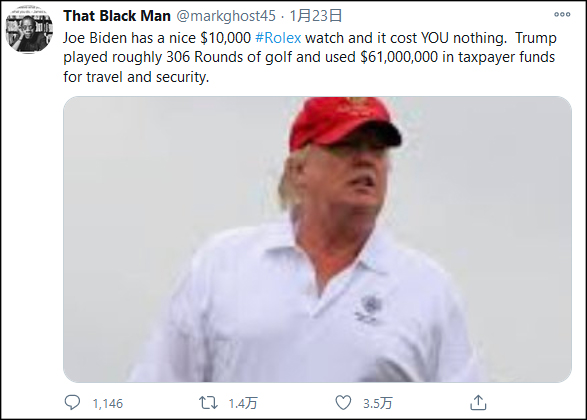Image resolution: width=587 pixels, height=420 pixels.
Task: Open the tweet via its 1月23日 date
Action: [316, 16]
